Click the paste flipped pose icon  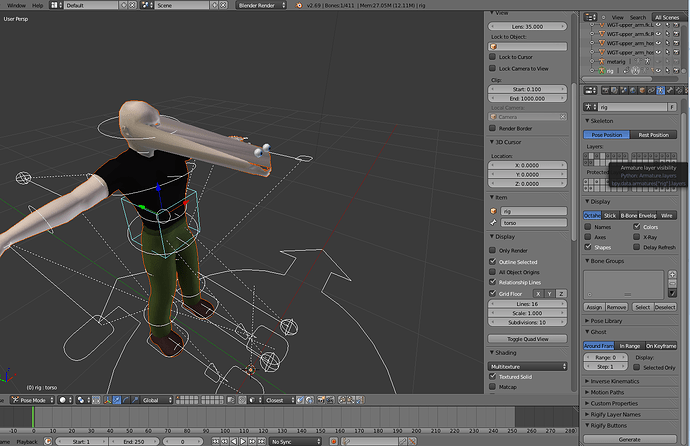pos(360,400)
